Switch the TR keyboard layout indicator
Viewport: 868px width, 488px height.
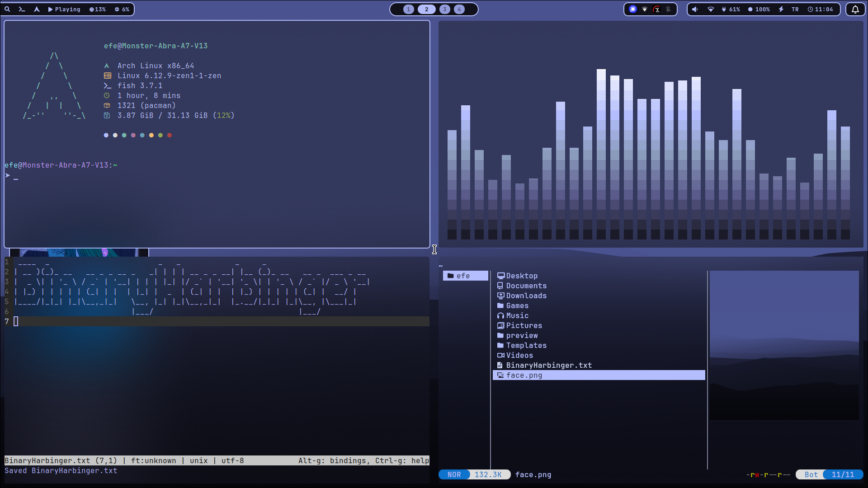(795, 9)
